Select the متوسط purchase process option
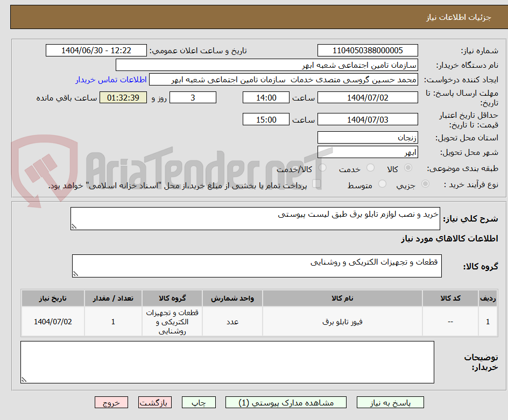508x420 pixels. [x=382, y=184]
